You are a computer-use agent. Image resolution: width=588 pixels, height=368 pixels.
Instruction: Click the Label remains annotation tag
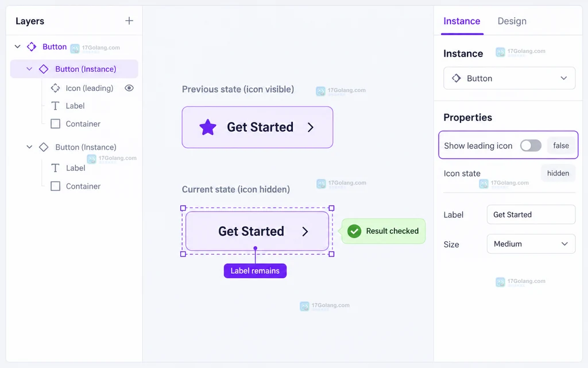255,271
